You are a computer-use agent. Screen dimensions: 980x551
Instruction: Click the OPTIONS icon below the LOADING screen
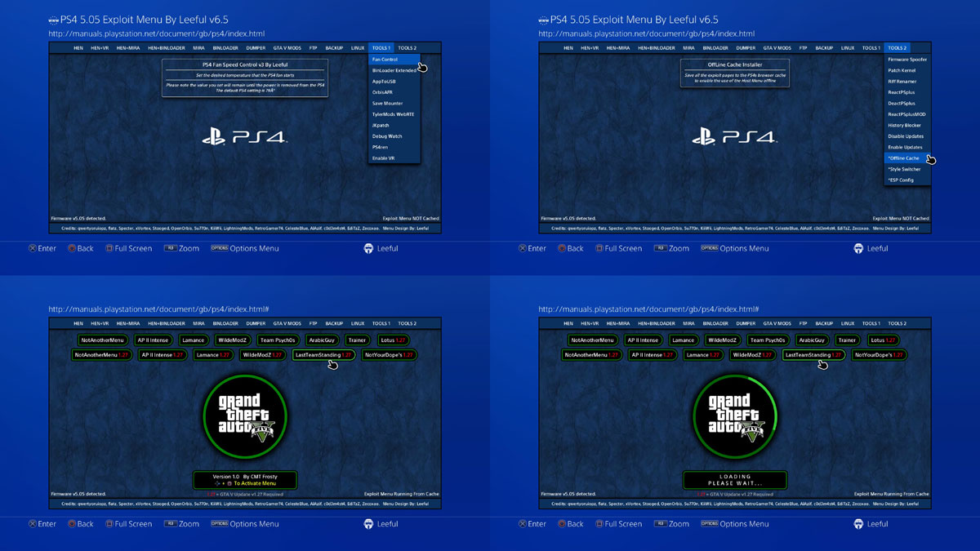709,524
